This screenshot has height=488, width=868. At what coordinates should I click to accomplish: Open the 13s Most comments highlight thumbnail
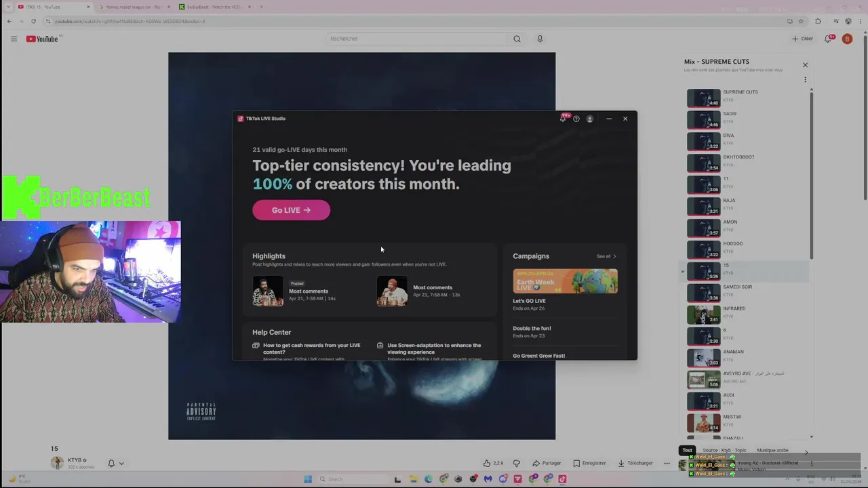tap(392, 291)
